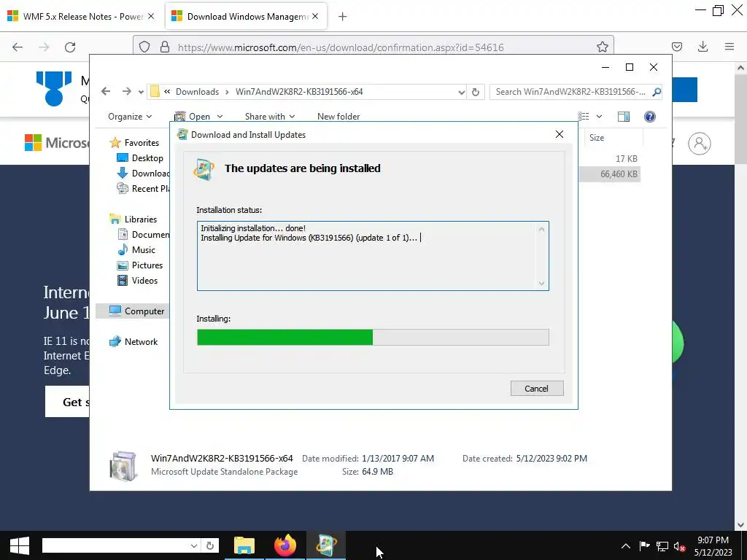Click the Microsoft account sign-in icon
The height and width of the screenshot is (560, 747).
(x=699, y=144)
